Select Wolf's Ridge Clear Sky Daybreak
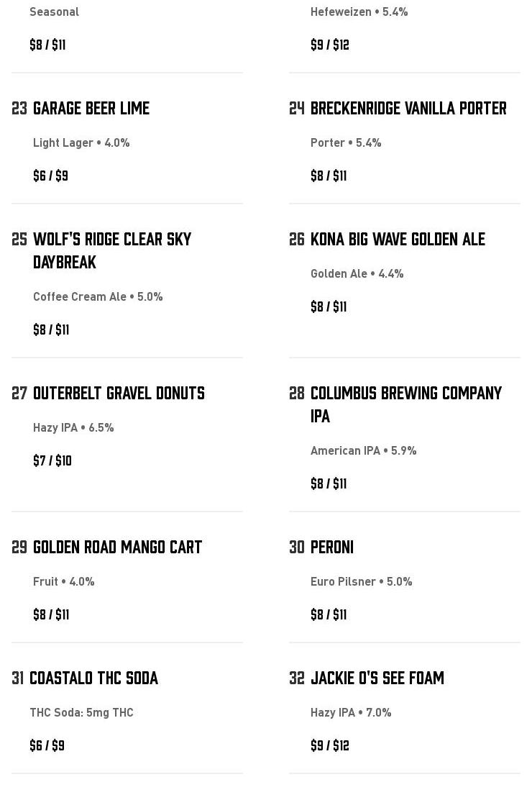The image size is (532, 795). (111, 250)
